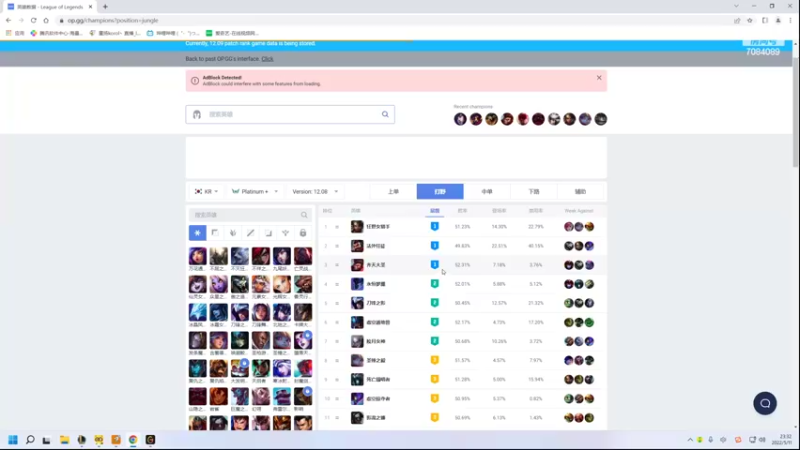Sort by the Weak Against column header
This screenshot has width=800, height=450.
(579, 211)
